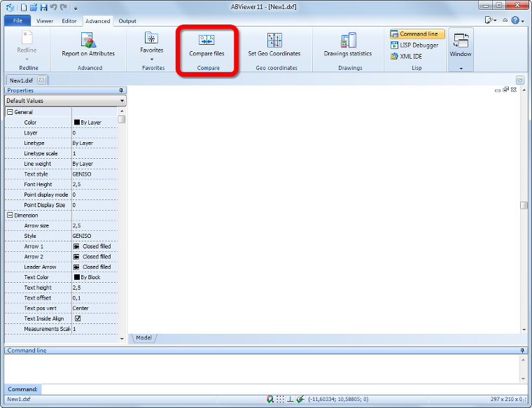This screenshot has width=532, height=408.
Task: Click the Line weight By Layer value
Action: tap(95, 164)
